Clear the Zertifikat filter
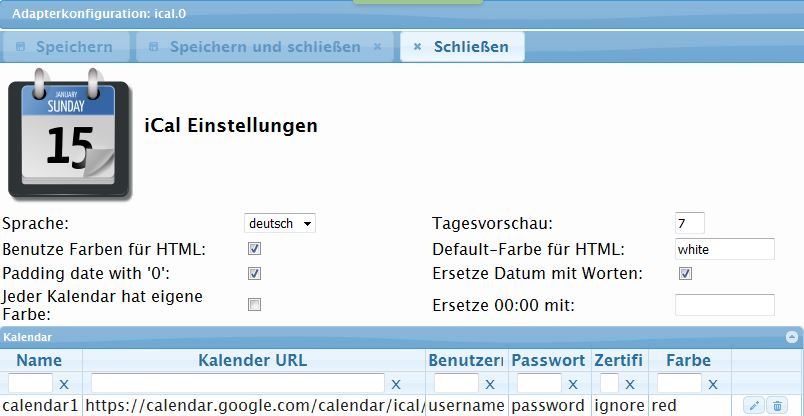 [630, 384]
